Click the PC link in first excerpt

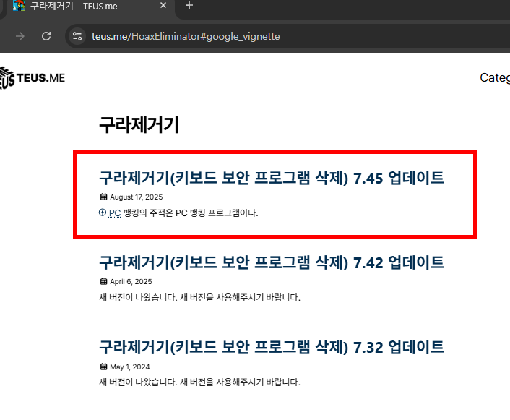coord(114,213)
